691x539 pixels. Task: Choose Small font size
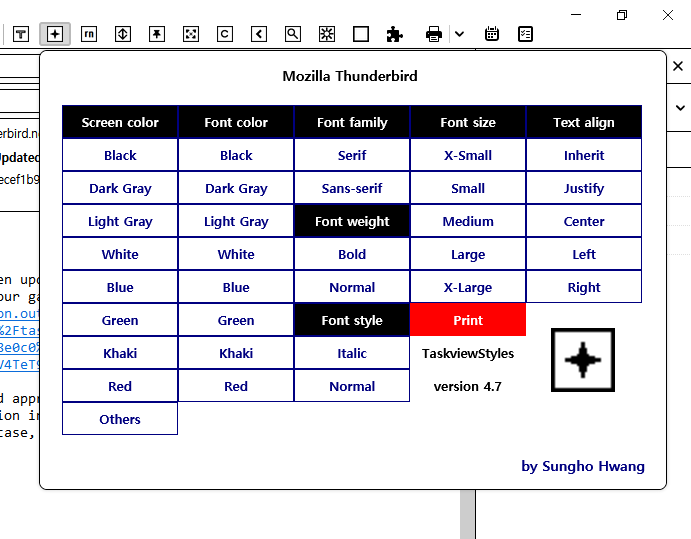click(x=468, y=188)
